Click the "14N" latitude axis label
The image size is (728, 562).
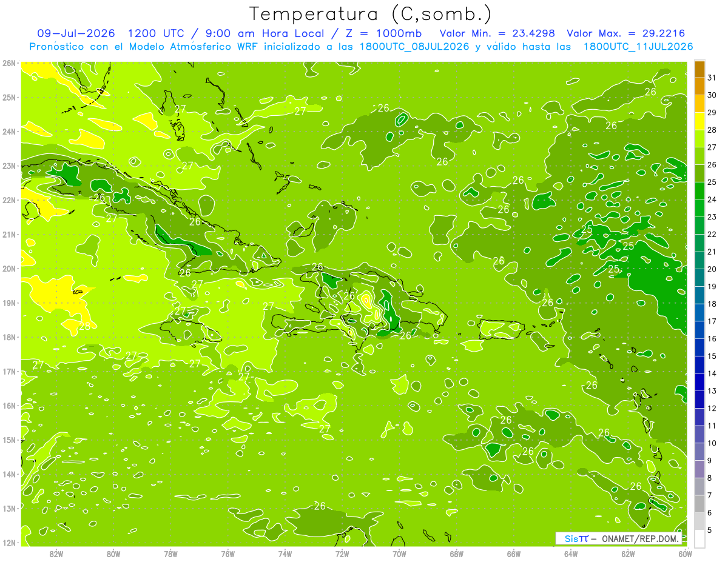coord(8,474)
